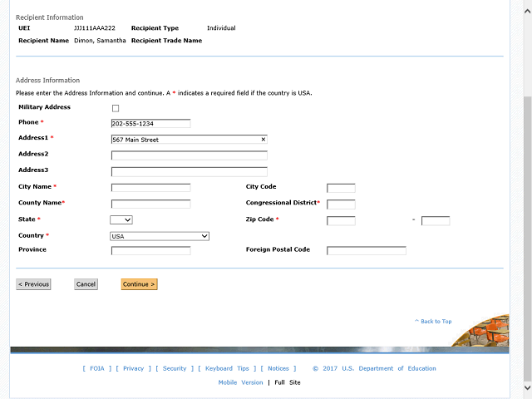532x399 pixels.
Task: Open the Privacy footer link
Action: point(133,368)
